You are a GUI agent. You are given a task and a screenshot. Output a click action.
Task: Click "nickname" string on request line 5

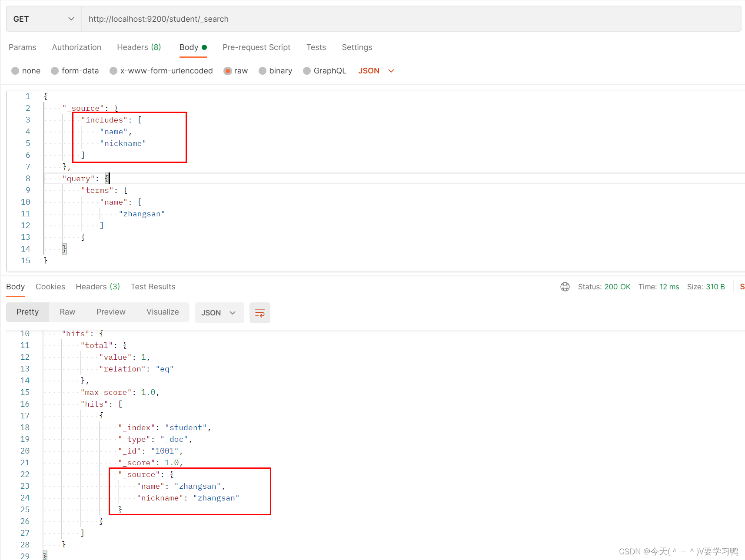click(x=123, y=143)
